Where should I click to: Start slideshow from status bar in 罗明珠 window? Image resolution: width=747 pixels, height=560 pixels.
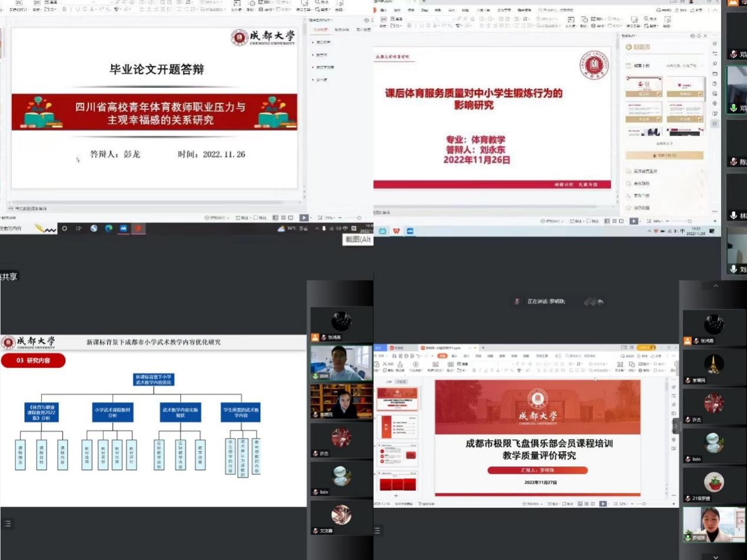click(603, 504)
